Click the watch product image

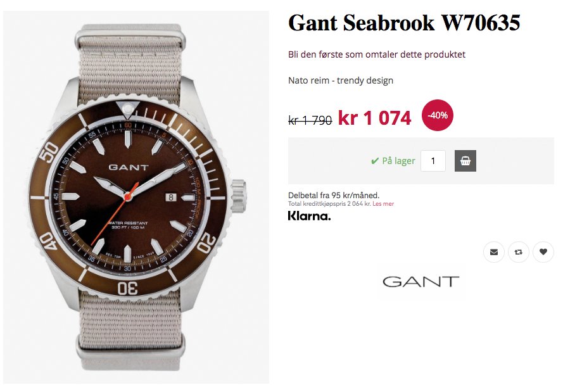tap(136, 197)
